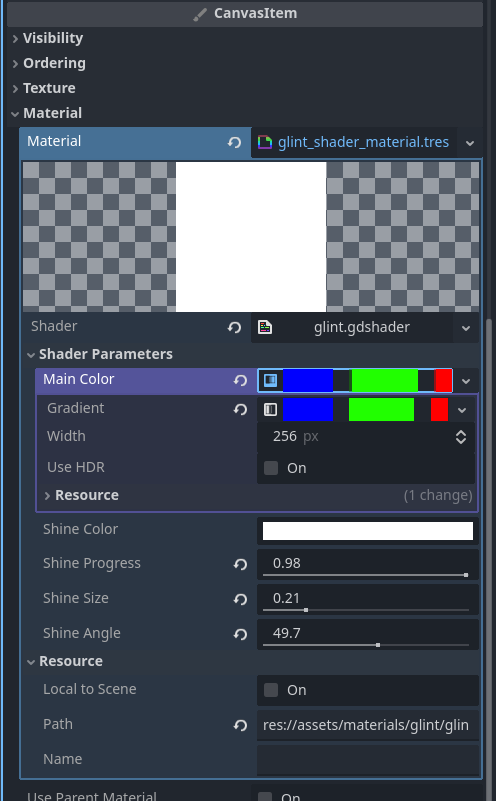Reset Shine Progress to its default value
Image resolution: width=496 pixels, height=801 pixels.
241,564
